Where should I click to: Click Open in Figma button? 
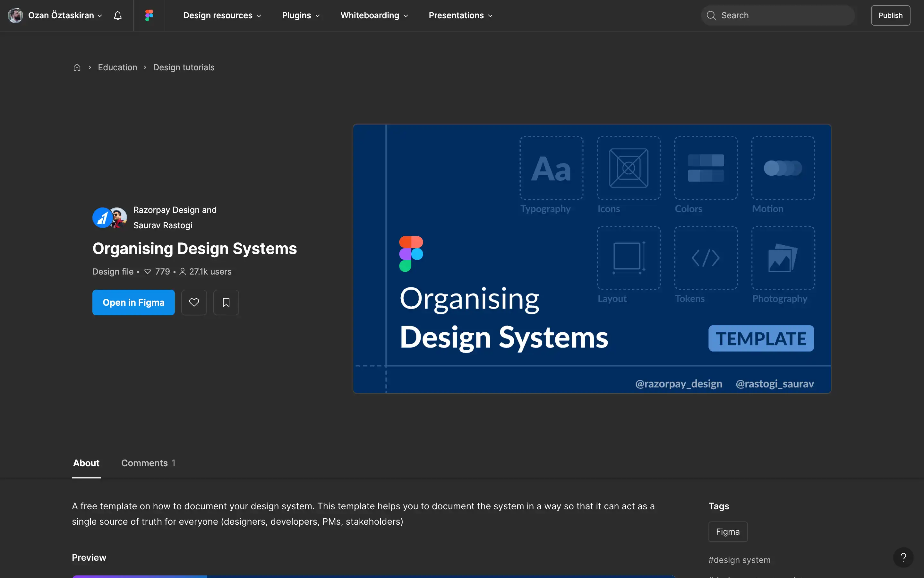[134, 302]
